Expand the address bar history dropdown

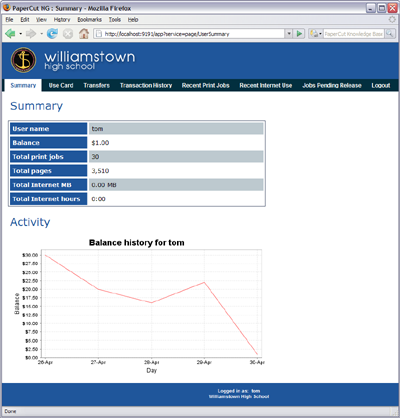[289, 34]
